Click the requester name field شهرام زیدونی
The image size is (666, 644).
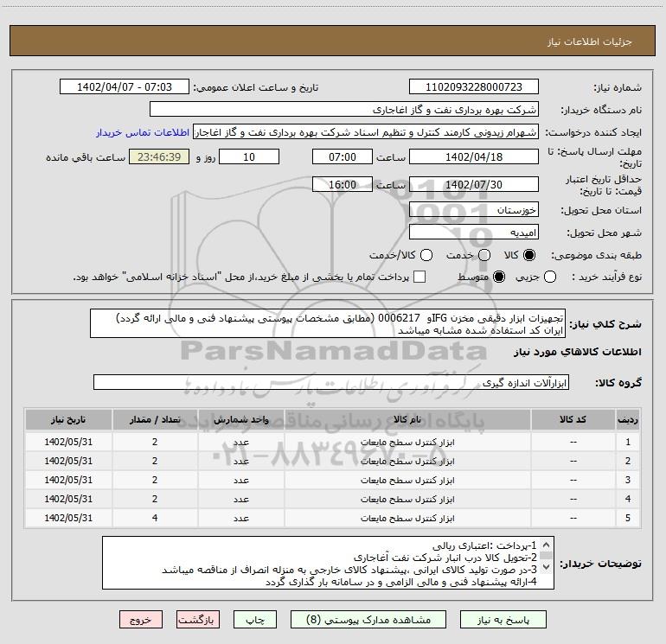tap(366, 131)
